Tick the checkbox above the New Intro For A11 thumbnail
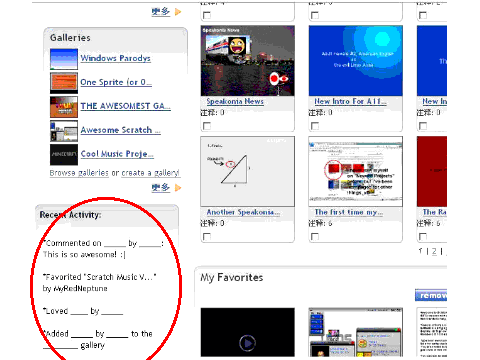The image size is (480, 360). tap(315, 15)
